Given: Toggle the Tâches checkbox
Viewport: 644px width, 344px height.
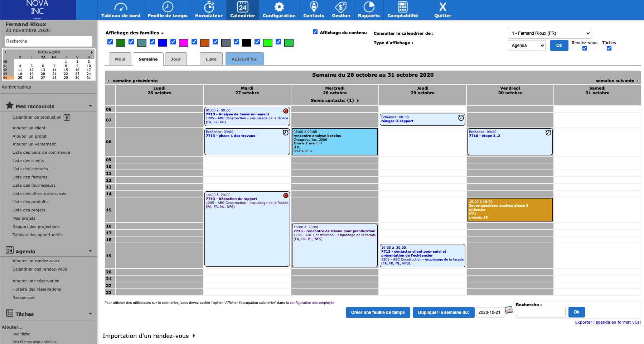Looking at the screenshot, I should [x=609, y=48].
